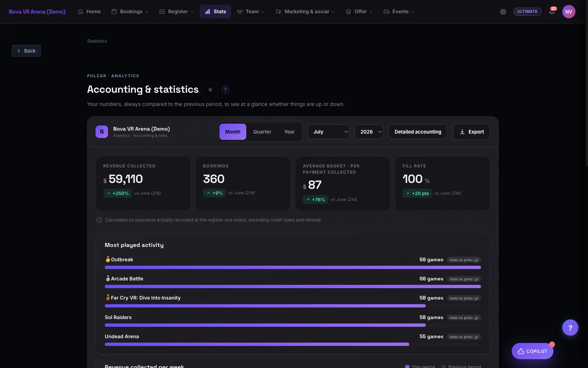
Task: Open Detailed accounting
Action: coord(418,132)
